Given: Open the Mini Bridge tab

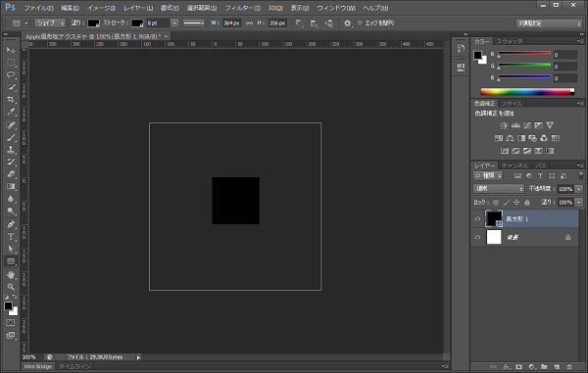Looking at the screenshot, I should [x=38, y=366].
